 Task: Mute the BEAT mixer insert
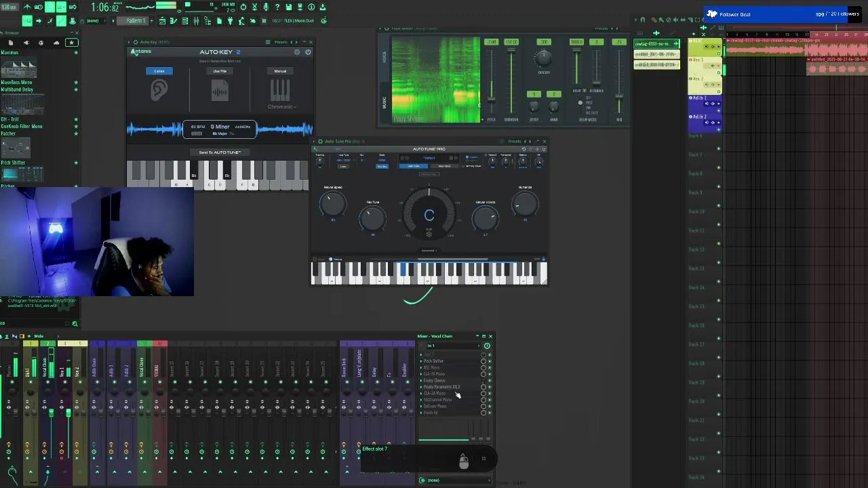[x=31, y=382]
